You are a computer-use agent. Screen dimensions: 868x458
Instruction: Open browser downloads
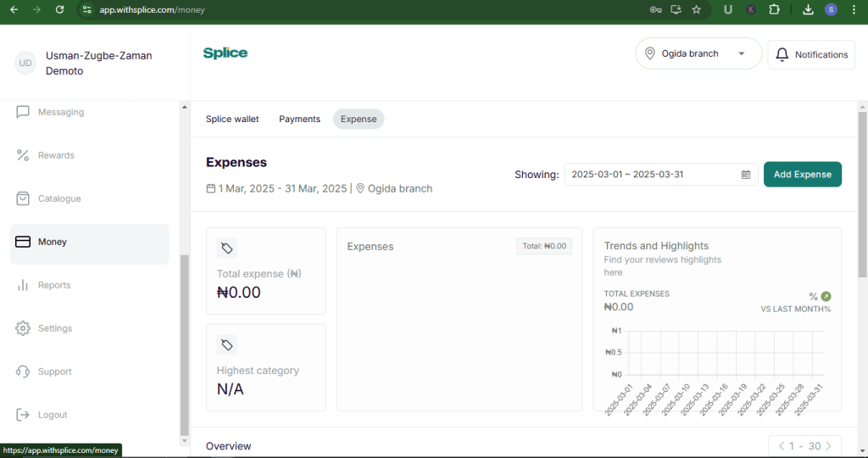[x=808, y=9]
